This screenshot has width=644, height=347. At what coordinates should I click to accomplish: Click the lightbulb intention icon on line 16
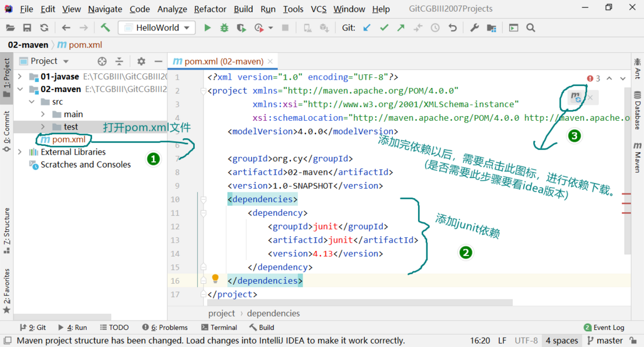coord(215,279)
